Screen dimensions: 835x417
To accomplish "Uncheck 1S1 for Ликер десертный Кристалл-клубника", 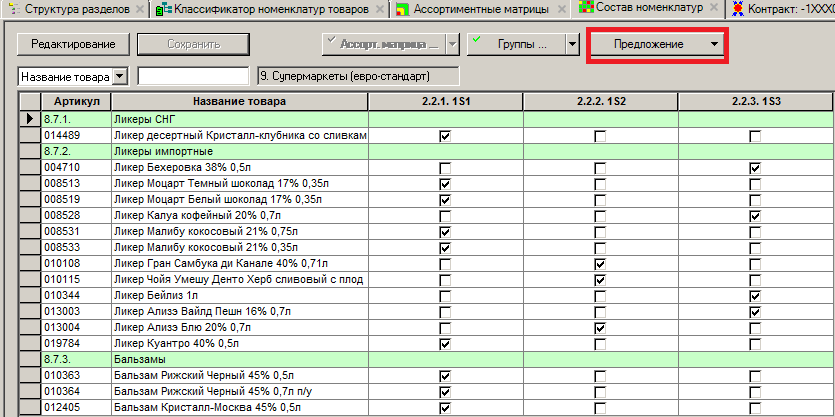I will (445, 136).
